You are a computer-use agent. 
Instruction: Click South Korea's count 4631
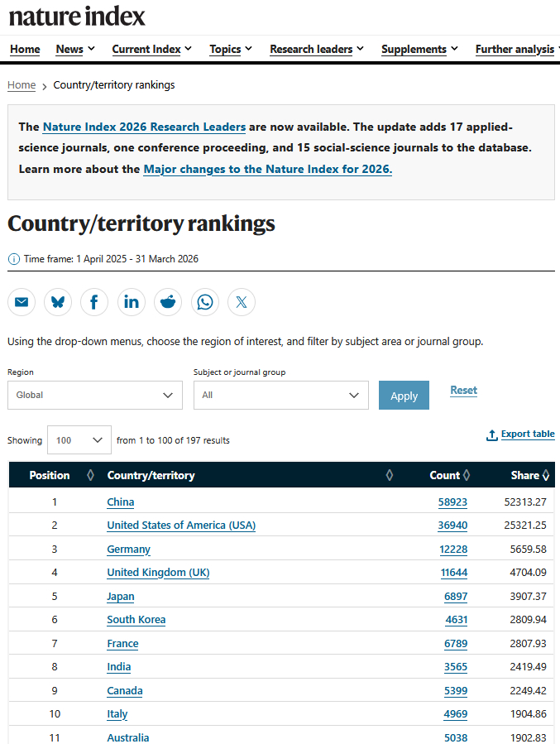coord(457,620)
